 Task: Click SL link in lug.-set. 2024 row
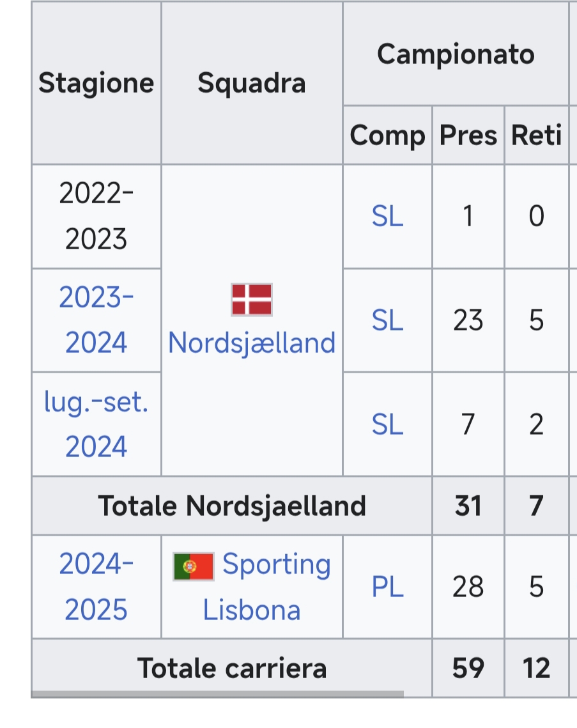pyautogui.click(x=388, y=424)
